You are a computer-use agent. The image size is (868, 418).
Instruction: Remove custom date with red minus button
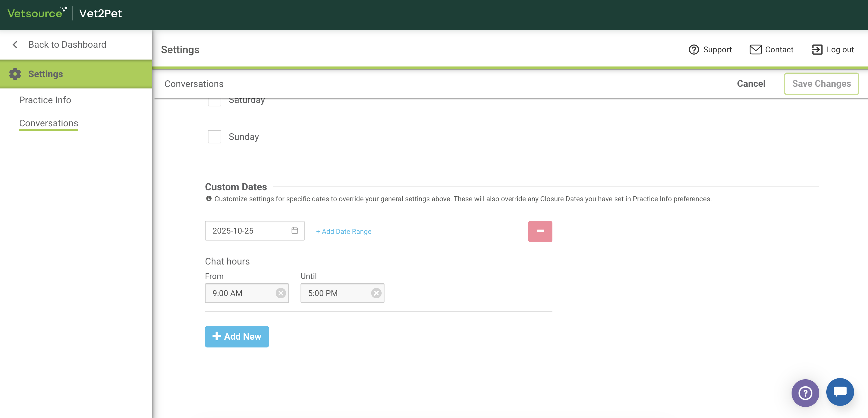(540, 231)
